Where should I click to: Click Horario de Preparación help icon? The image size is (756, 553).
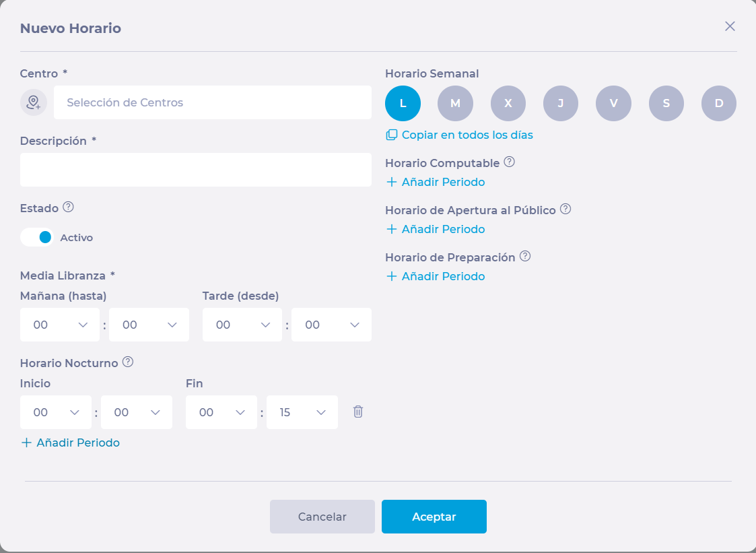tap(526, 257)
